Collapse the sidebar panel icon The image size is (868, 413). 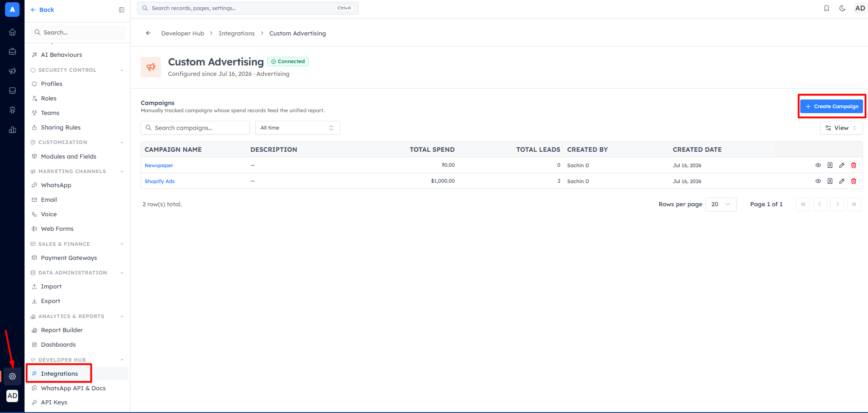tap(121, 10)
